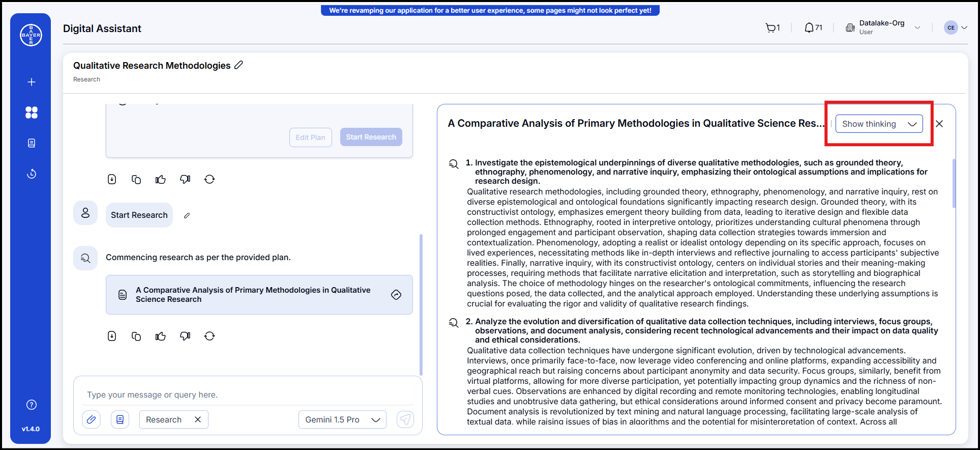Click report heading '2. Analyze the evolution and diversification'
The width and height of the screenshot is (980, 450).
click(x=702, y=331)
